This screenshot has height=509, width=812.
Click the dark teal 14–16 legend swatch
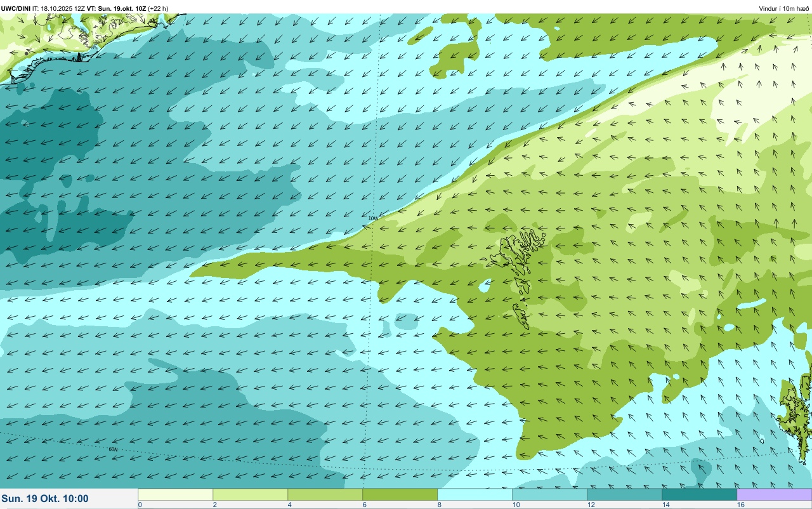(699, 494)
